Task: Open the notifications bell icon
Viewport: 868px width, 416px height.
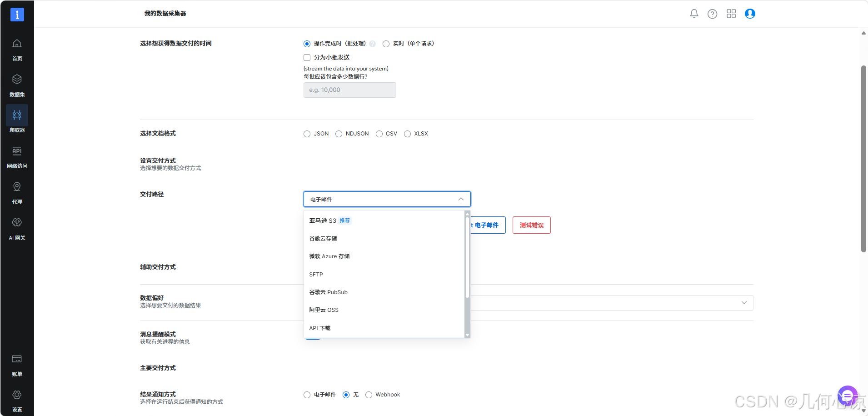Action: pyautogui.click(x=694, y=14)
